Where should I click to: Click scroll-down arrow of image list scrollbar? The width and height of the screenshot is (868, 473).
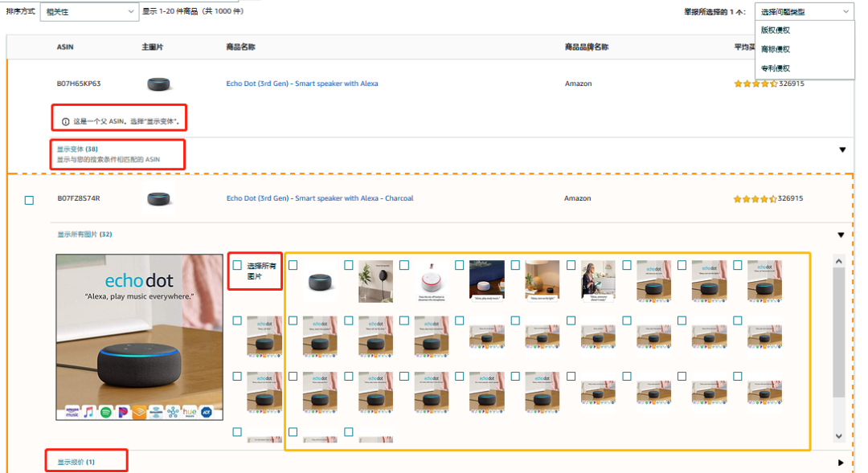pos(838,436)
